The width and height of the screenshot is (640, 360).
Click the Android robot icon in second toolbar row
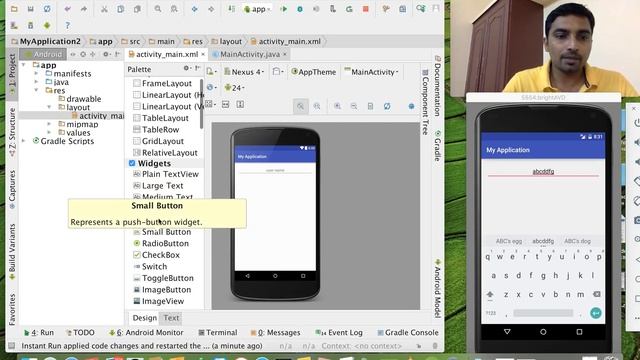[47, 25]
